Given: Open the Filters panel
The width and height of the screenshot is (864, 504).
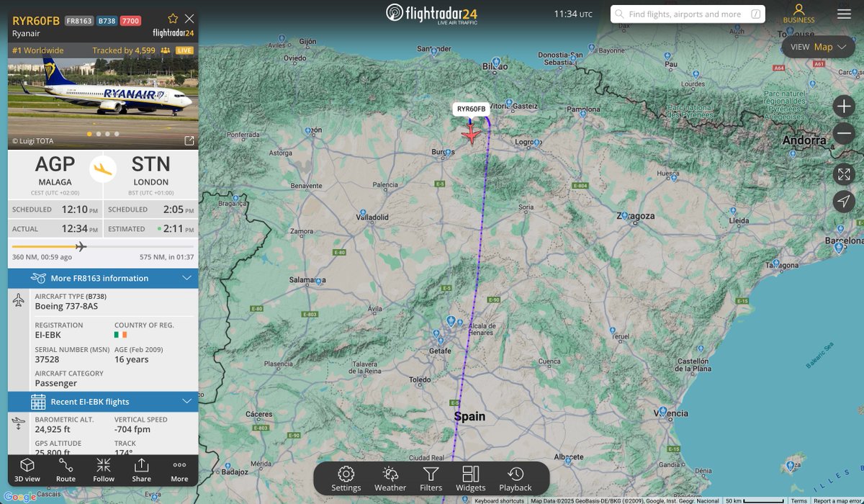Looking at the screenshot, I should [431, 479].
